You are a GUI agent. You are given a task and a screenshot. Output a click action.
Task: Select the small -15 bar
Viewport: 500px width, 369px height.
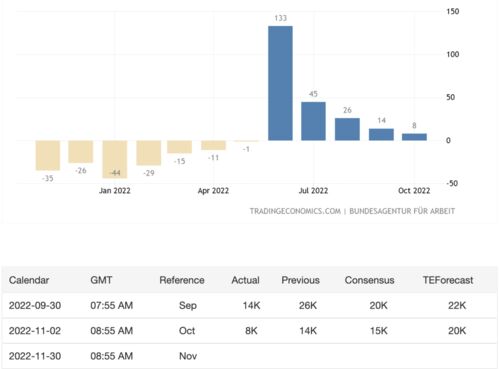pyautogui.click(x=180, y=147)
